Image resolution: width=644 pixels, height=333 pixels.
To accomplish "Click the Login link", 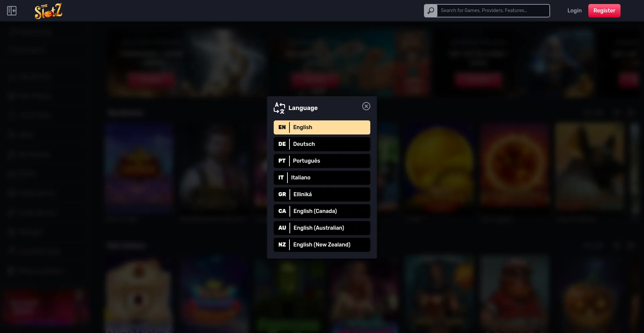I will pos(575,11).
